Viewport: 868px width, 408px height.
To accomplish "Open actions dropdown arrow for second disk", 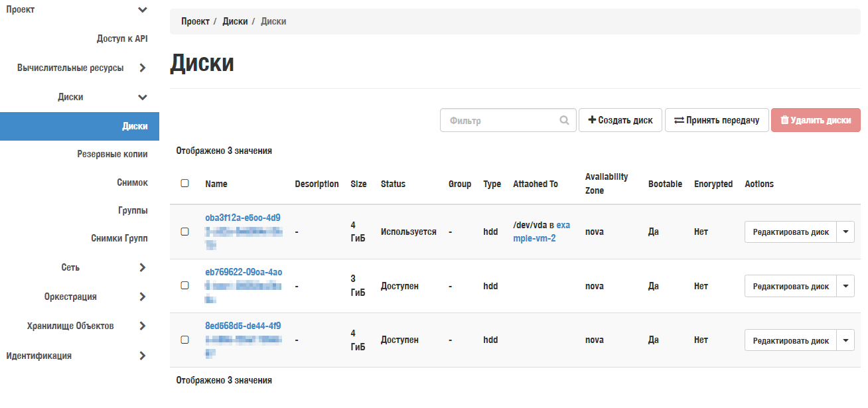I will 845,287.
